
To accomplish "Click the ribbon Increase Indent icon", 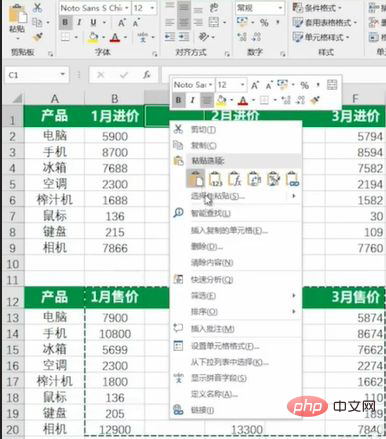I will pyautogui.click(x=184, y=37).
